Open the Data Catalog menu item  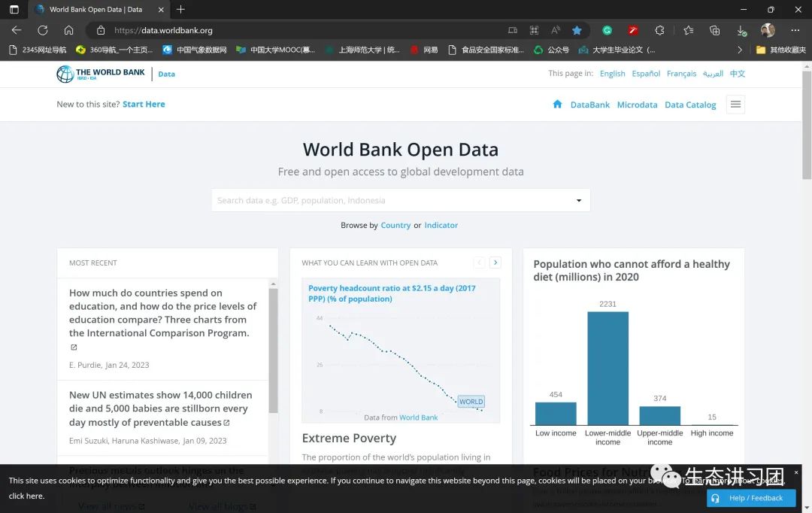tap(690, 105)
